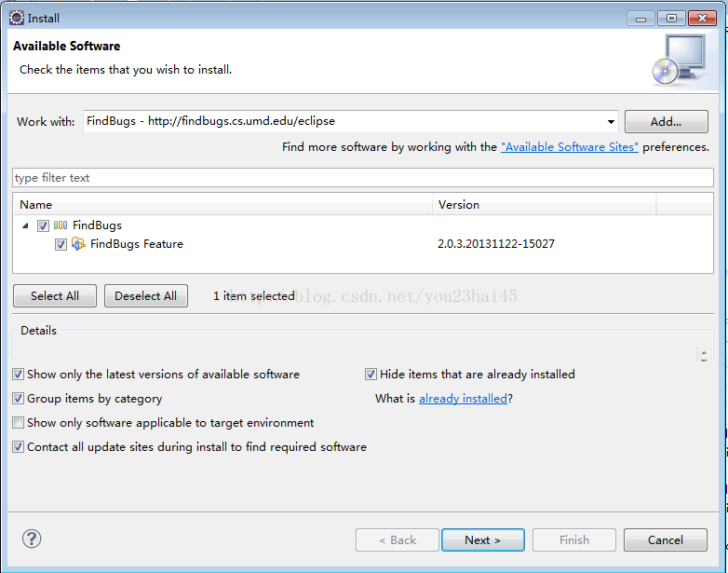Click the Next > button
The width and height of the screenshot is (728, 573).
(483, 540)
